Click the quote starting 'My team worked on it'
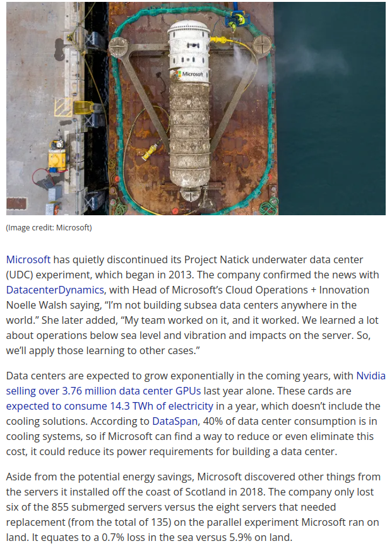 (x=247, y=319)
